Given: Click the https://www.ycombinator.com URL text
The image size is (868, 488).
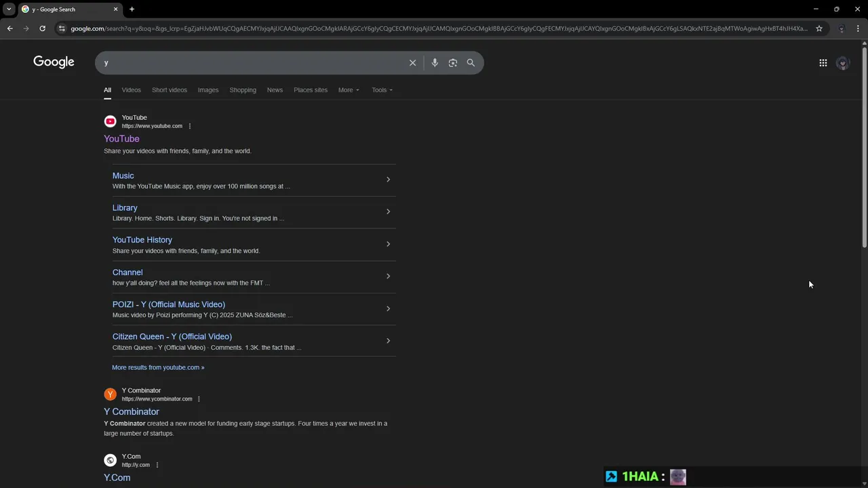Looking at the screenshot, I should coord(157,399).
